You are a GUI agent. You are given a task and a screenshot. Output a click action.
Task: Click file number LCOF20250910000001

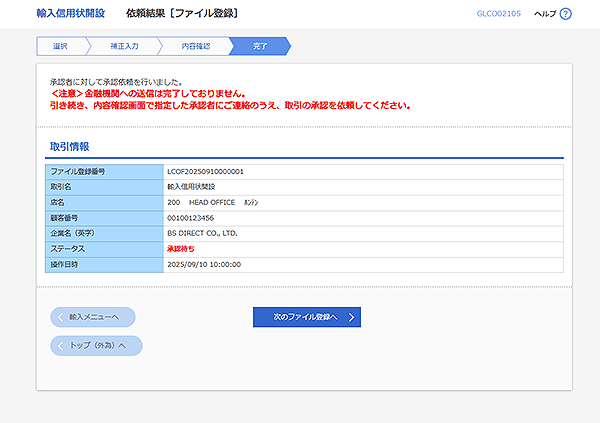(205, 171)
